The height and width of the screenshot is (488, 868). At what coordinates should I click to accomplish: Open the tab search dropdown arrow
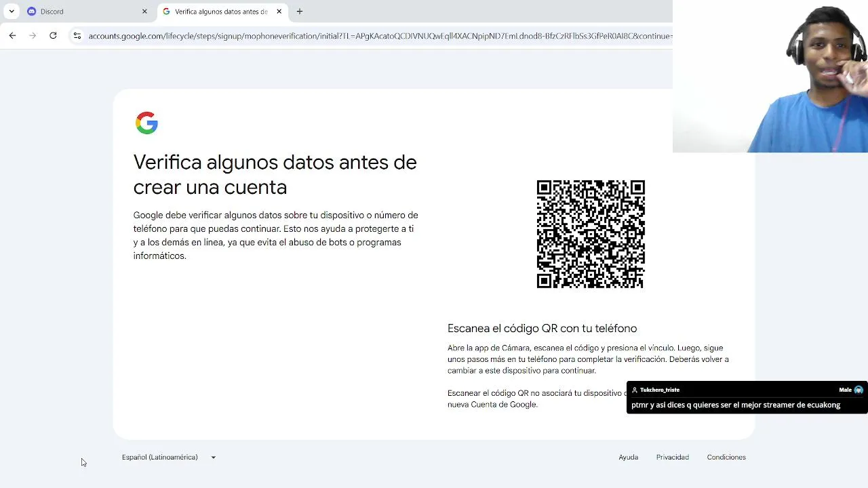tap(12, 12)
